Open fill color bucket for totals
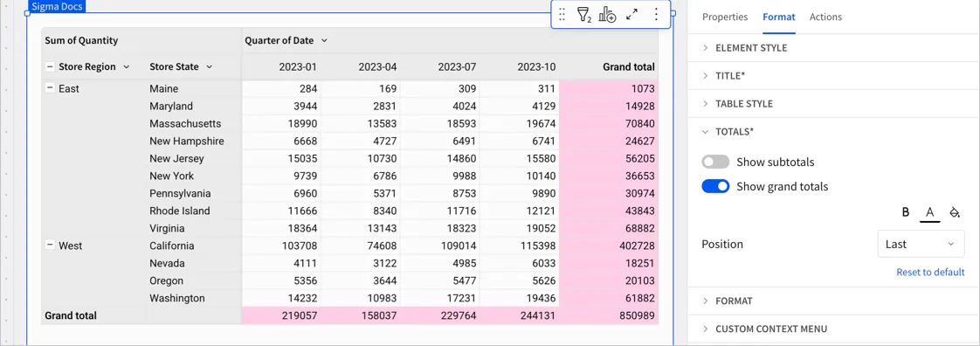980x346 pixels. click(x=955, y=212)
